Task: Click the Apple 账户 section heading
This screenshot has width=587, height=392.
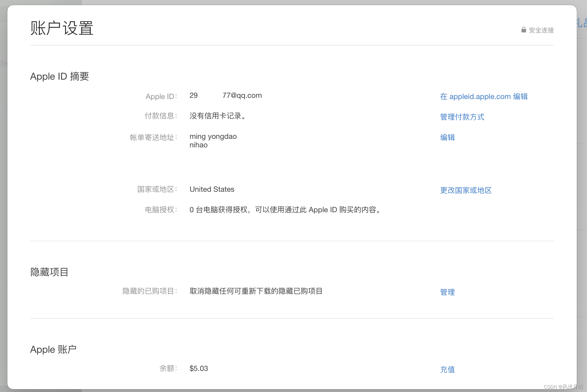Action: point(53,350)
